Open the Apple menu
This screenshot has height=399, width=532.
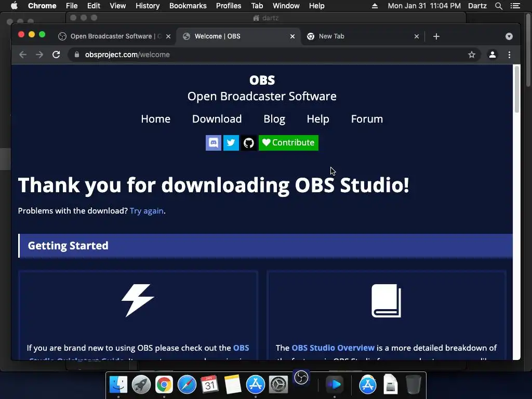(14, 6)
